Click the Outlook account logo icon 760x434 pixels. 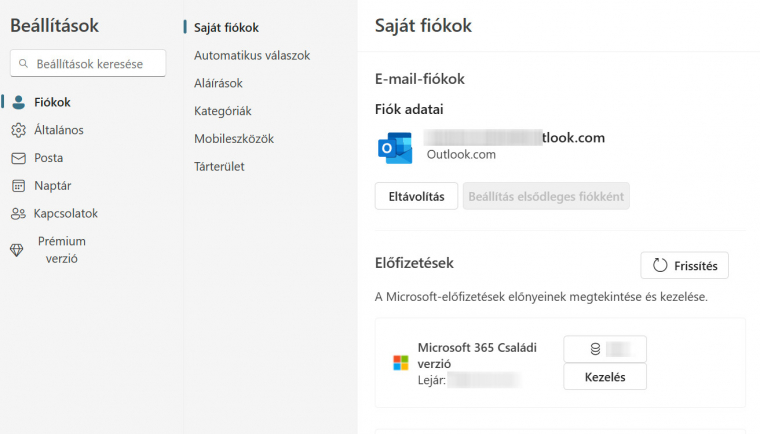396,148
